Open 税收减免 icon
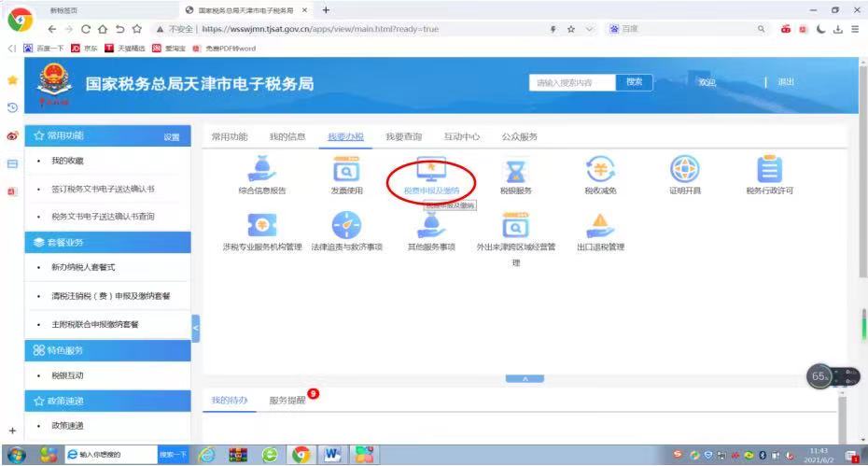The image size is (868, 466). tap(601, 169)
